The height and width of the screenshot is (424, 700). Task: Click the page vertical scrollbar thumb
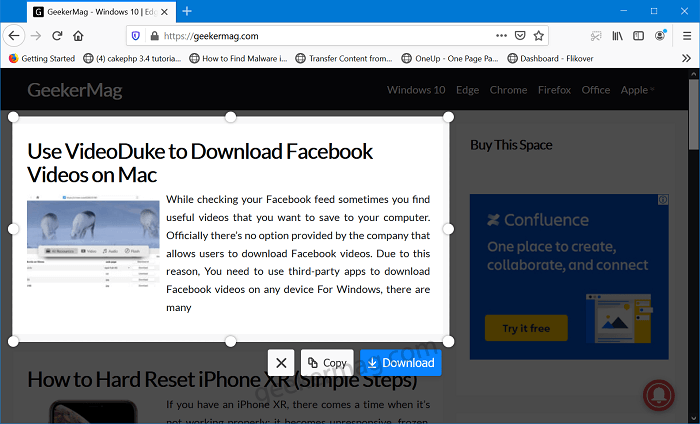[694, 114]
